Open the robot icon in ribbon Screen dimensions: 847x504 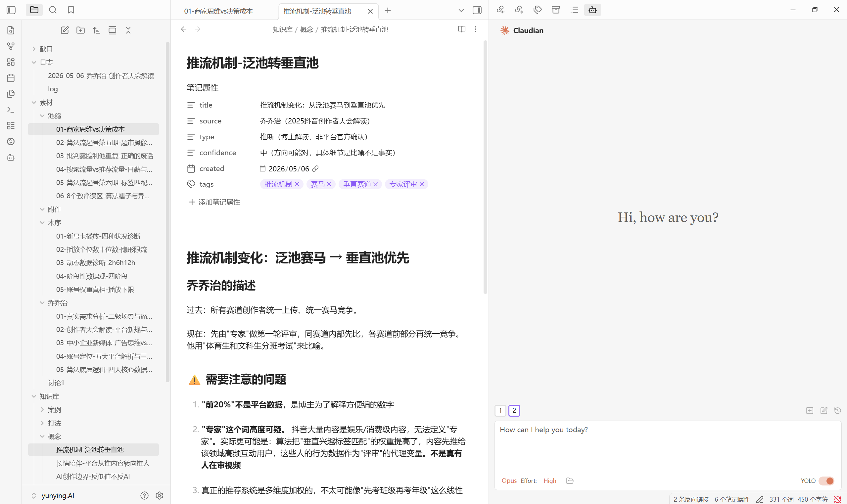click(11, 158)
